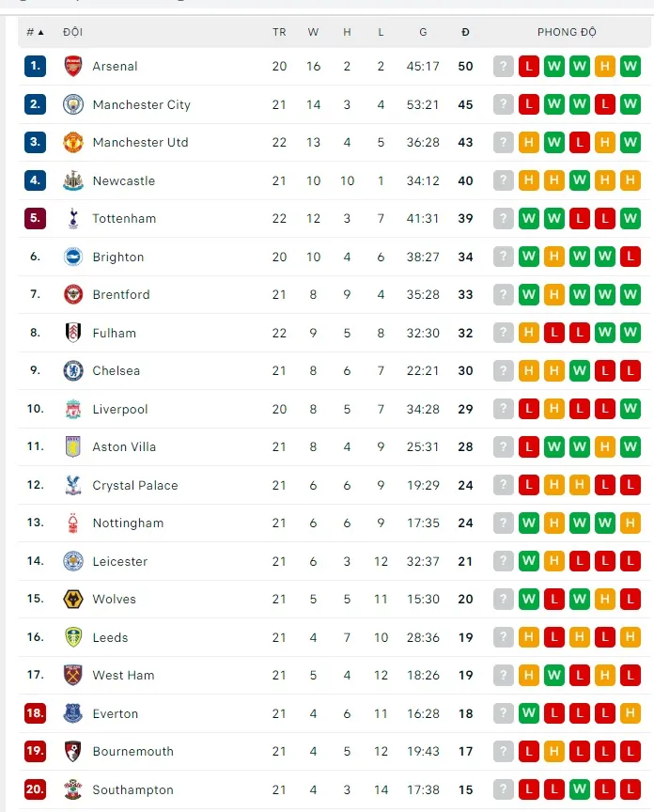
Task: Click Fulham's first orange H form badge
Action: tap(529, 333)
